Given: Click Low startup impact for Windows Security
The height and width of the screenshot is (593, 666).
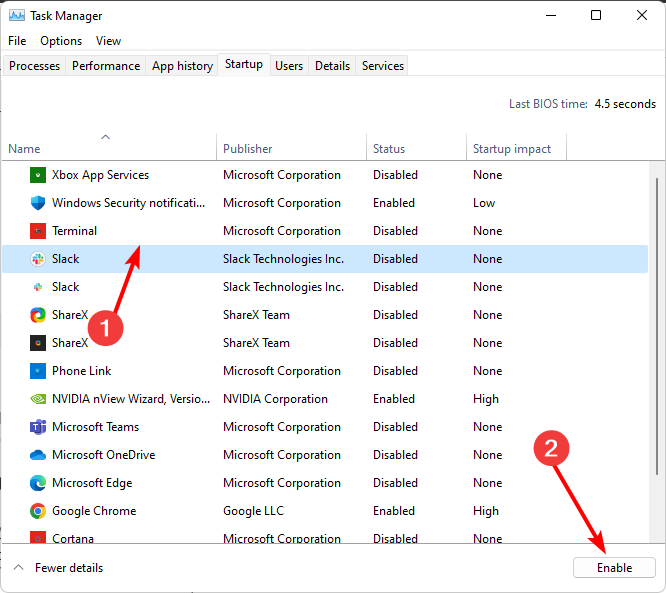Looking at the screenshot, I should click(x=484, y=203).
